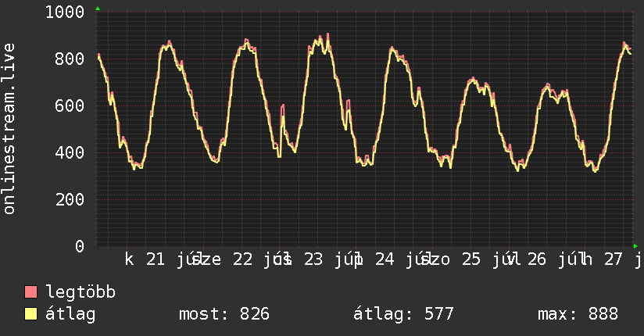
Task: Click the 400 y-axis label
Action: [70, 152]
